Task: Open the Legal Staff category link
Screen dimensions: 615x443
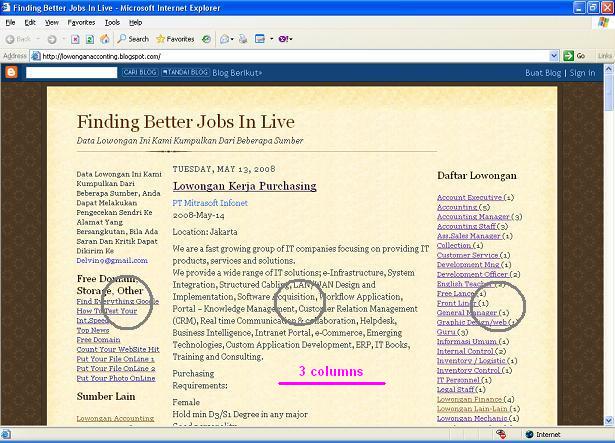Action: coord(456,389)
